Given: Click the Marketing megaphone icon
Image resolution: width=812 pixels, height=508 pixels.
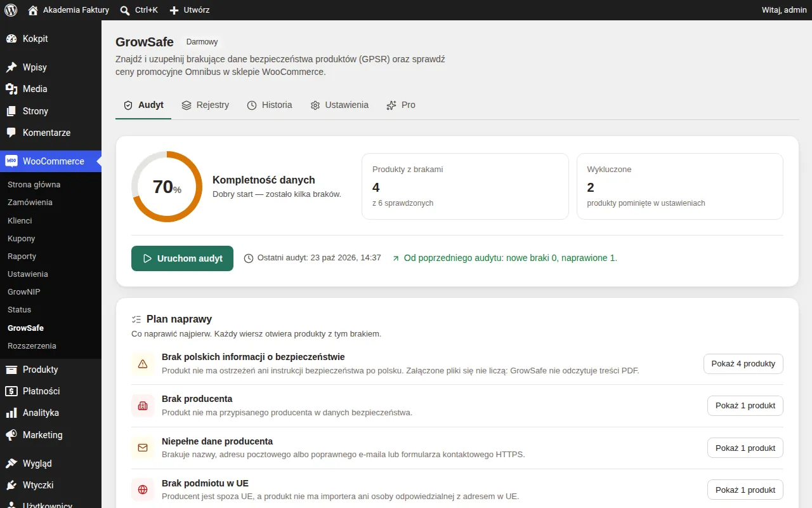Looking at the screenshot, I should [x=11, y=435].
